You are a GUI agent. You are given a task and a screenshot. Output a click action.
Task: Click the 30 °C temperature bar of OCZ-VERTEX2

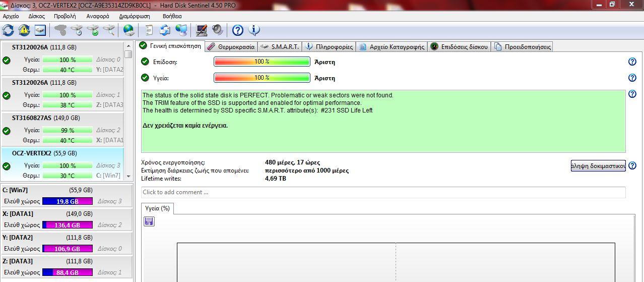[x=68, y=176]
